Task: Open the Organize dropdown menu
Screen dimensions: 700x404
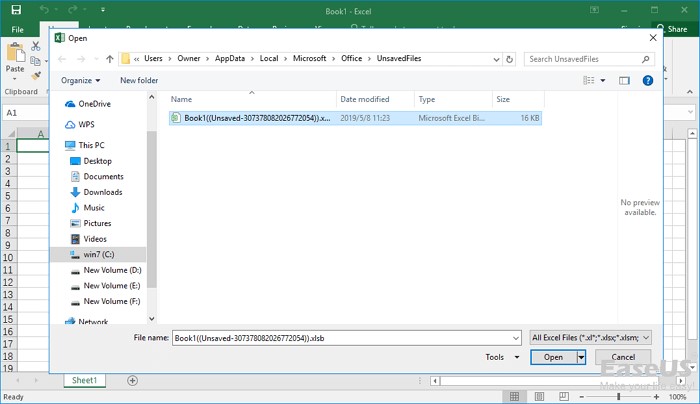Action: tap(80, 80)
